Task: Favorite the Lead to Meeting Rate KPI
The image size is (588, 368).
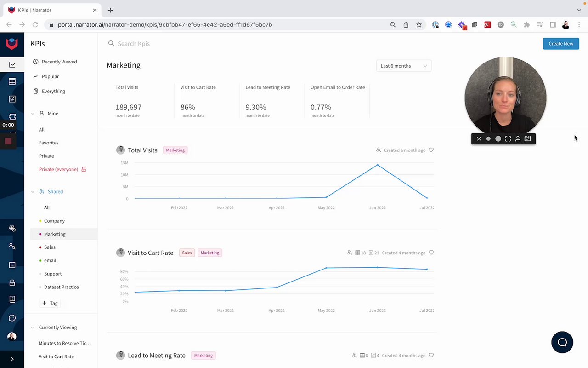Action: 431,355
